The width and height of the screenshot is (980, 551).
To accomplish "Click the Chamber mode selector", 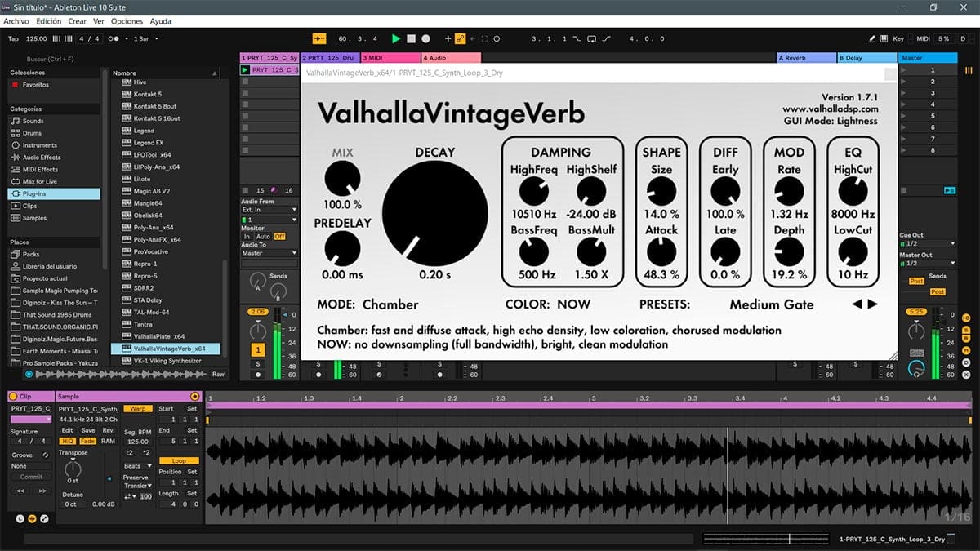I will tap(390, 304).
